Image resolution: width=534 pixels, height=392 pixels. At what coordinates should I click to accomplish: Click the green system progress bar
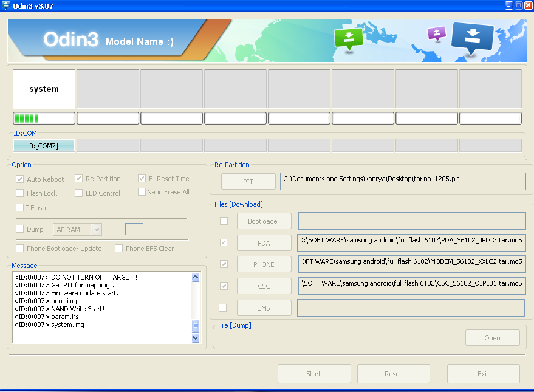coord(44,118)
